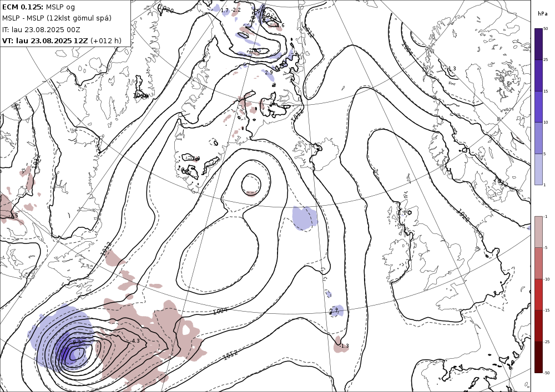Viewport: 555px width, 392px height.
Task: Click the '1020' contour label east of Britain
Action: pyautogui.click(x=463, y=215)
